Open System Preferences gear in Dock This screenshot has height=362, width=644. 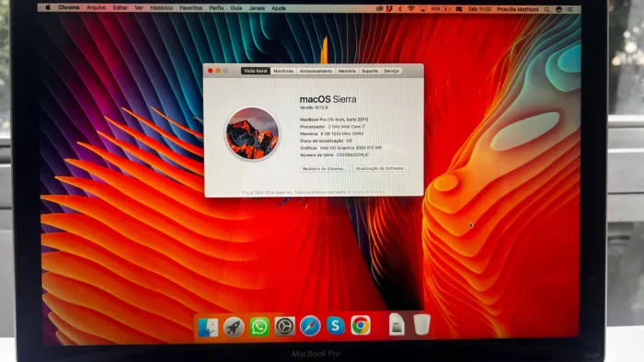click(284, 327)
